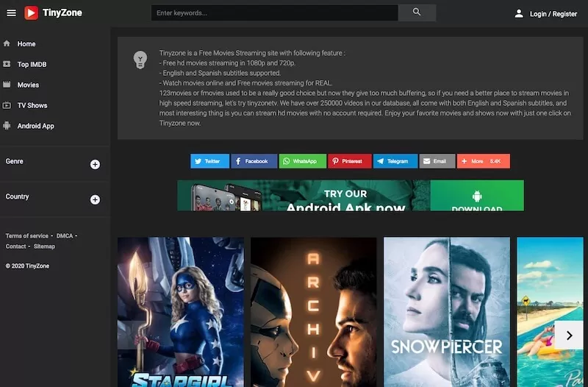The width and height of the screenshot is (588, 387).
Task: Open the Stargirl poster
Action: [x=180, y=312]
